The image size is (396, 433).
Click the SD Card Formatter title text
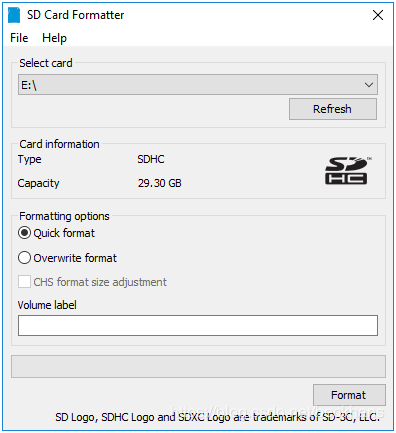pyautogui.click(x=76, y=15)
